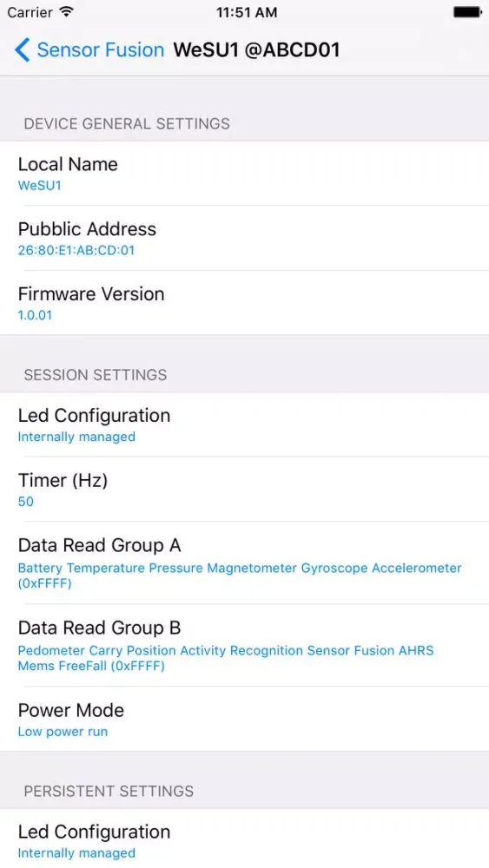
Task: Tap the 26:80:E1:AB:CD:01 address value
Action: click(x=76, y=250)
